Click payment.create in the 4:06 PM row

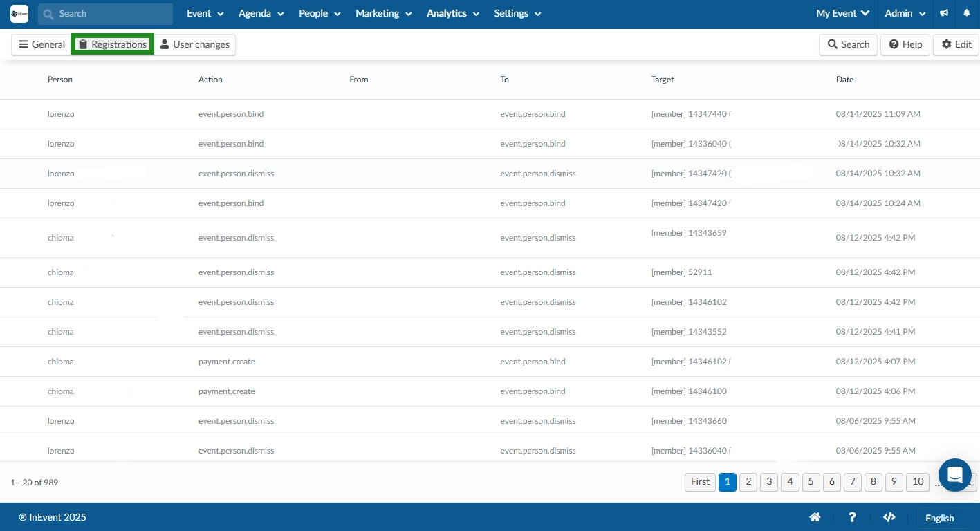pos(227,391)
